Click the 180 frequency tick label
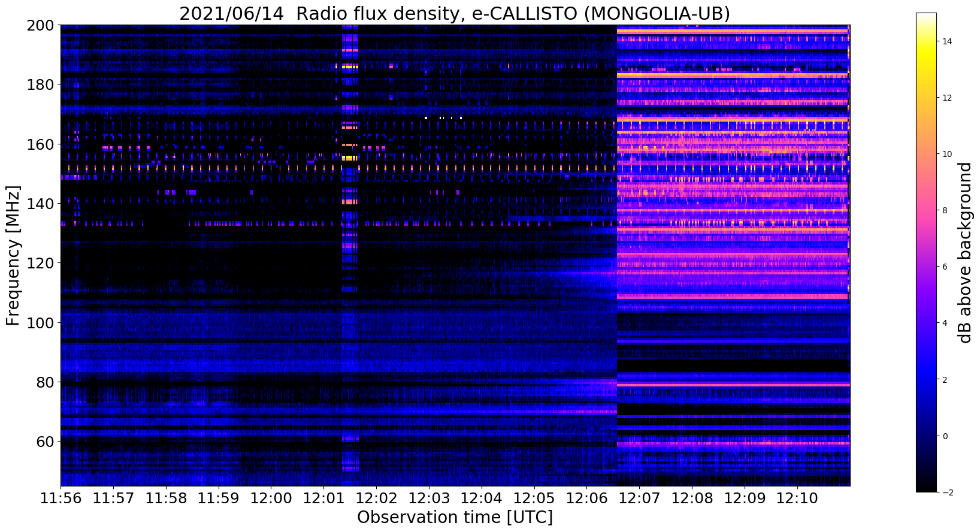This screenshot has height=532, width=980. pyautogui.click(x=42, y=85)
